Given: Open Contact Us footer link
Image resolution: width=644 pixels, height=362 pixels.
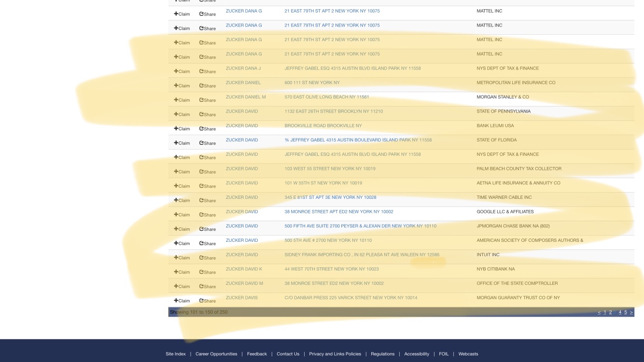Looking at the screenshot, I should pyautogui.click(x=288, y=354).
